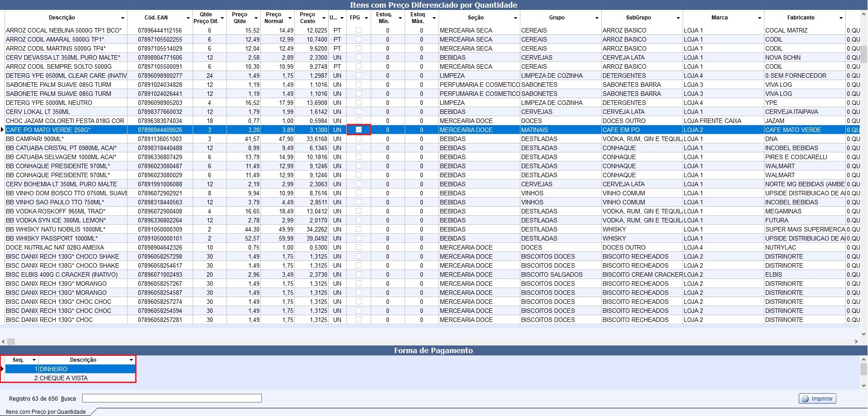868x416 pixels.
Task: Open the Estoq Máx. filter dropdown
Action: (434, 18)
